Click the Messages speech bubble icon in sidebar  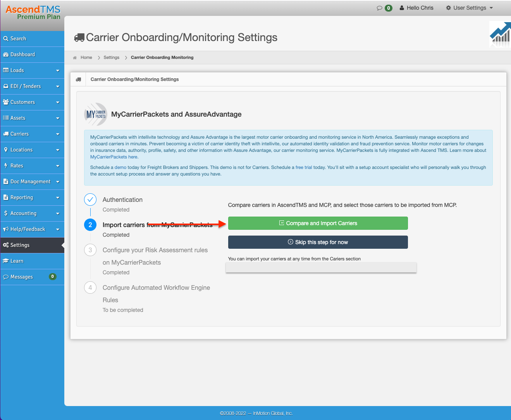[6, 277]
